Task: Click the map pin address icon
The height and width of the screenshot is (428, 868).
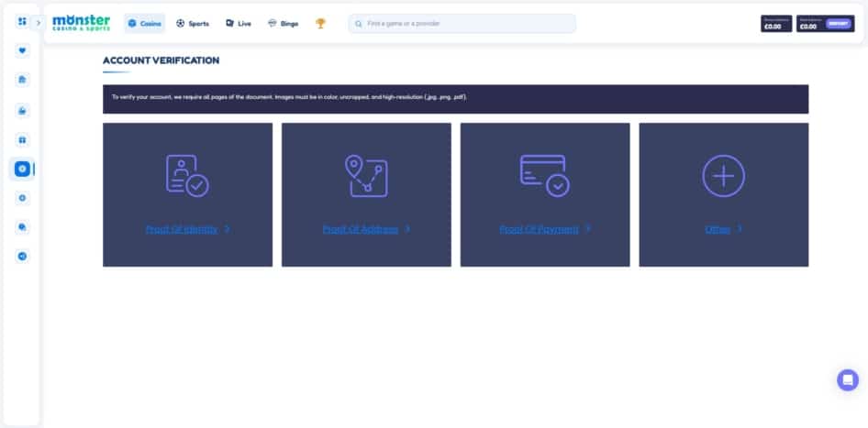Action: (x=366, y=176)
